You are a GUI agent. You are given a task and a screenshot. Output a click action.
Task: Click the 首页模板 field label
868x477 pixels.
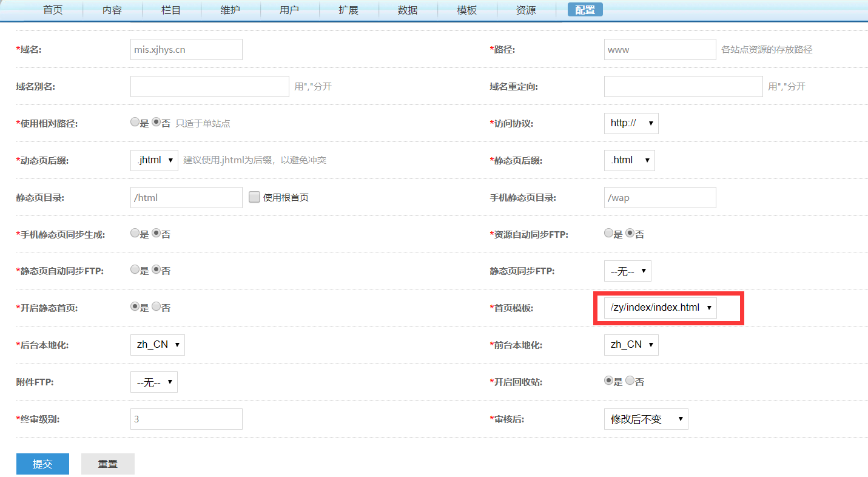point(511,308)
